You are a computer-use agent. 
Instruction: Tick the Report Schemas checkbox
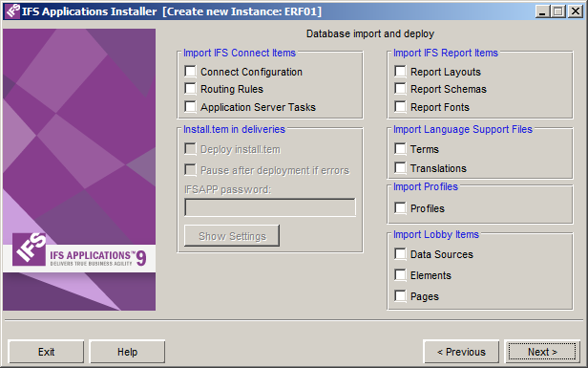[x=401, y=89]
